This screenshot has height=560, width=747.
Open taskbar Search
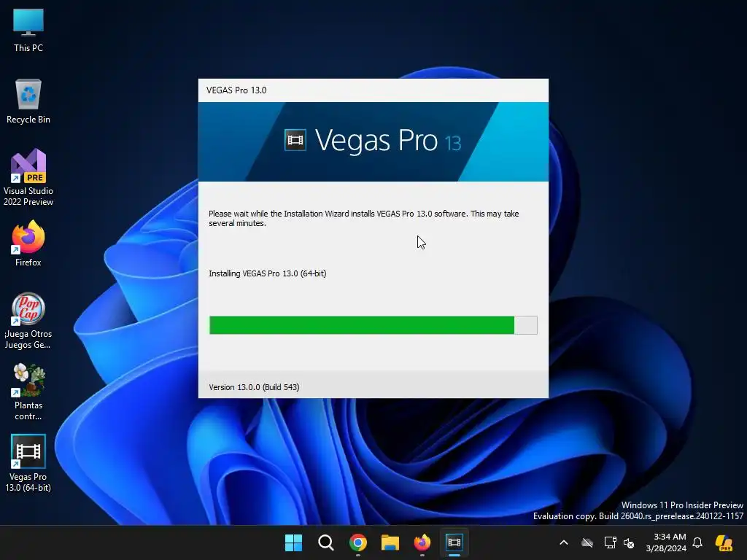tap(326, 542)
